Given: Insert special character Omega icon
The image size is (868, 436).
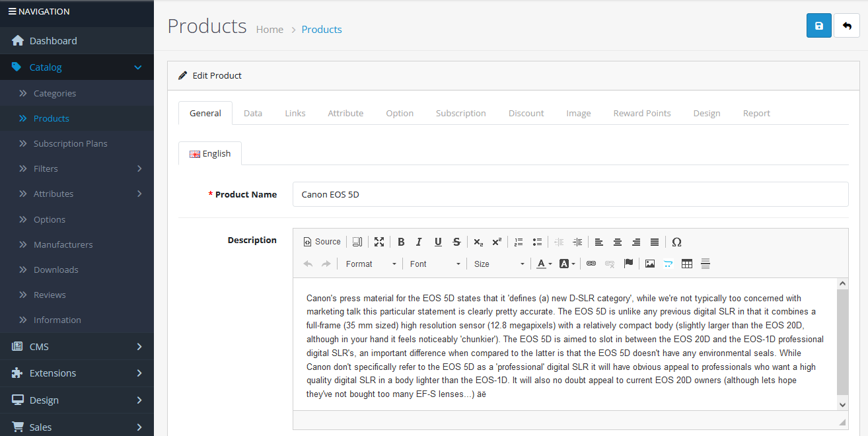Looking at the screenshot, I should tap(676, 242).
